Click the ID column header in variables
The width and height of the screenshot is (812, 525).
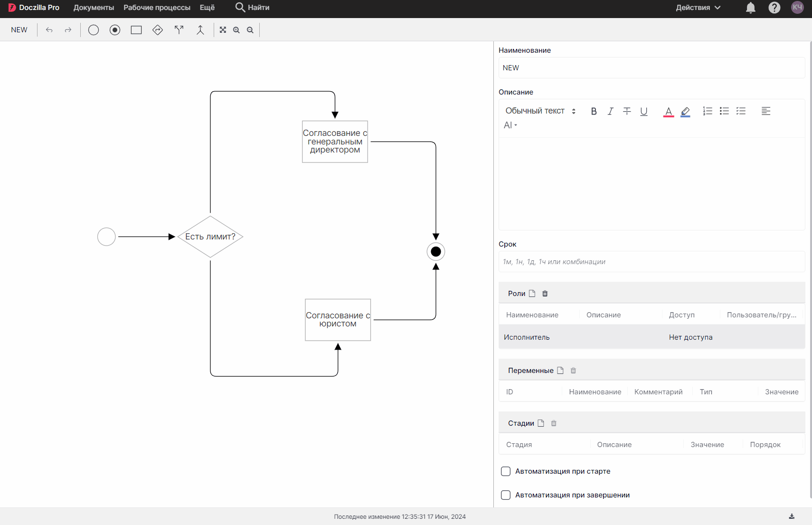pyautogui.click(x=510, y=392)
